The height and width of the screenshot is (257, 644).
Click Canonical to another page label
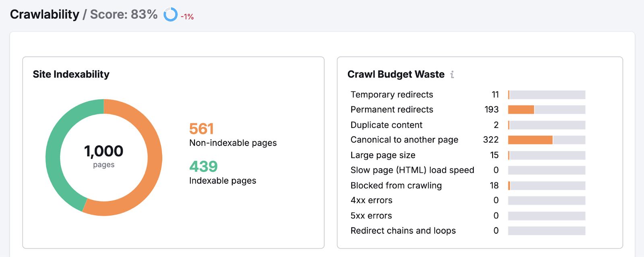(404, 140)
